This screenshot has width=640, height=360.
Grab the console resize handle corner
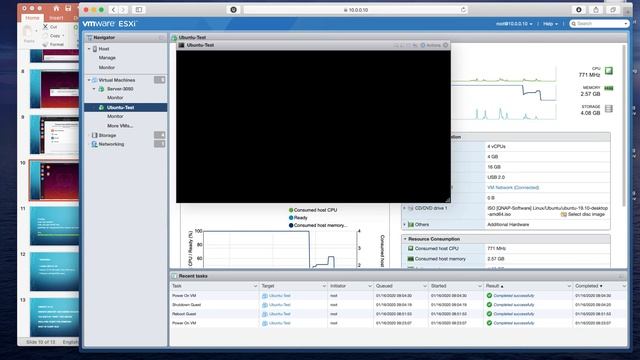[448, 200]
